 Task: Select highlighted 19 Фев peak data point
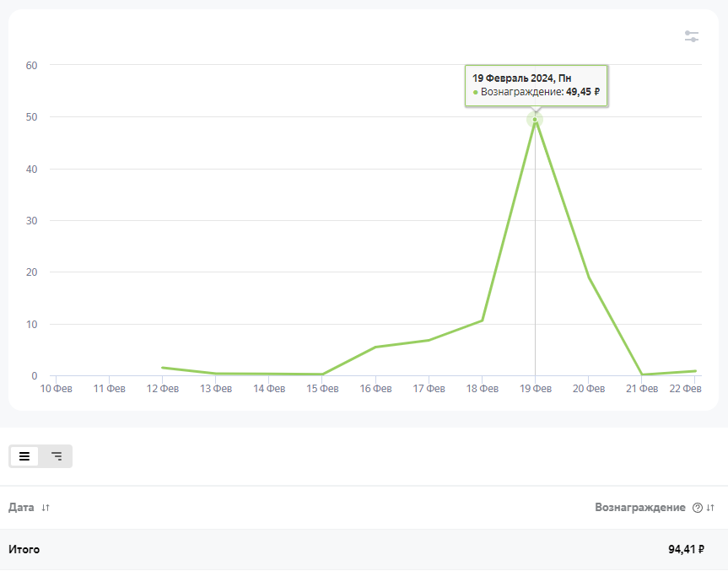tap(535, 119)
